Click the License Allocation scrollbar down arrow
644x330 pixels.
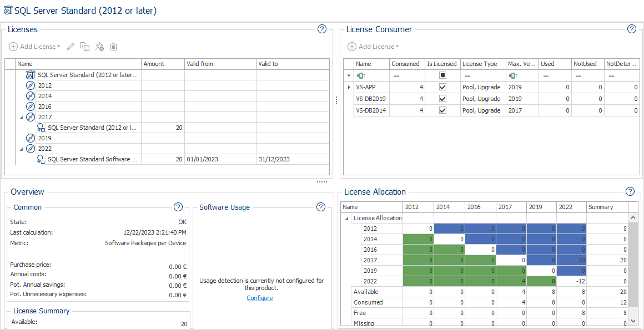point(632,321)
